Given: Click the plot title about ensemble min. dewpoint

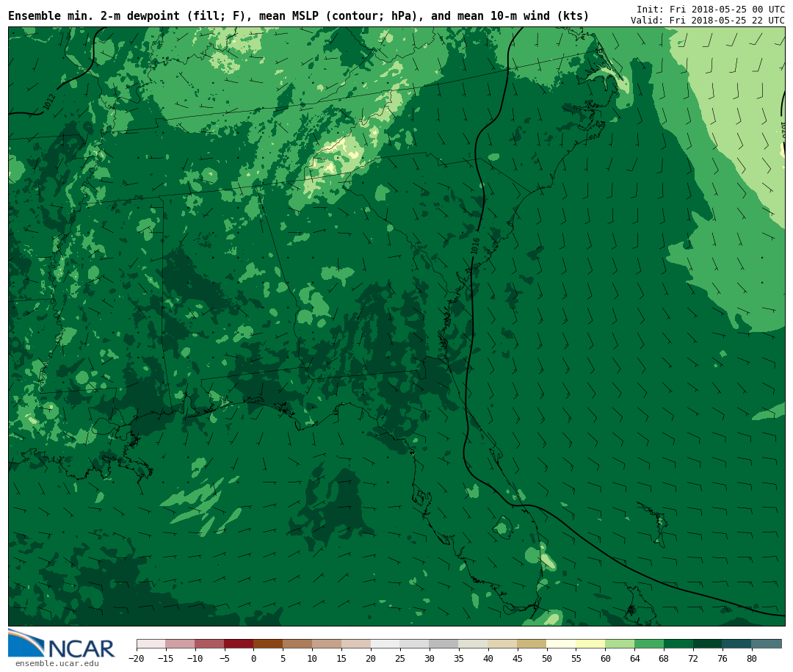Looking at the screenshot, I should (298, 16).
